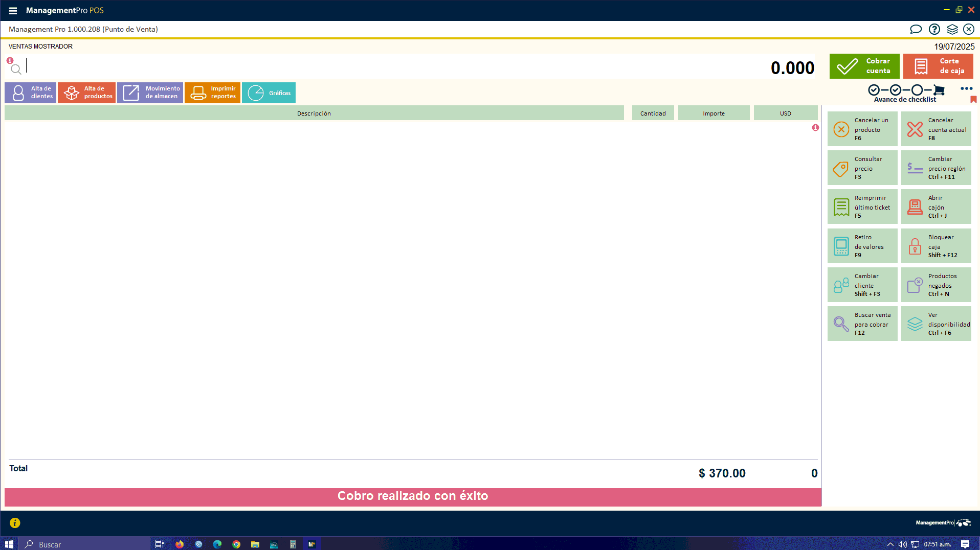Click Cambiar precio región
The image size is (980, 550).
point(936,168)
